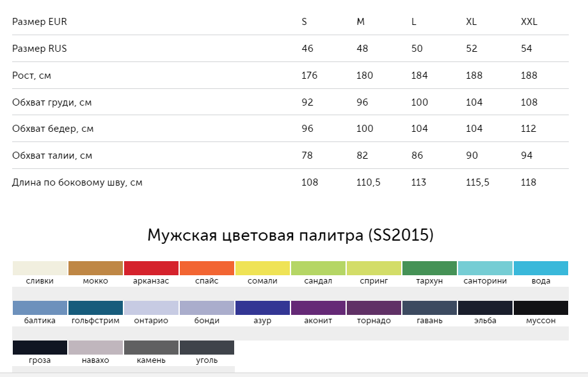This screenshot has width=588, height=377.
Task: Choose the онтарио pale lavender swatch
Action: click(x=151, y=308)
